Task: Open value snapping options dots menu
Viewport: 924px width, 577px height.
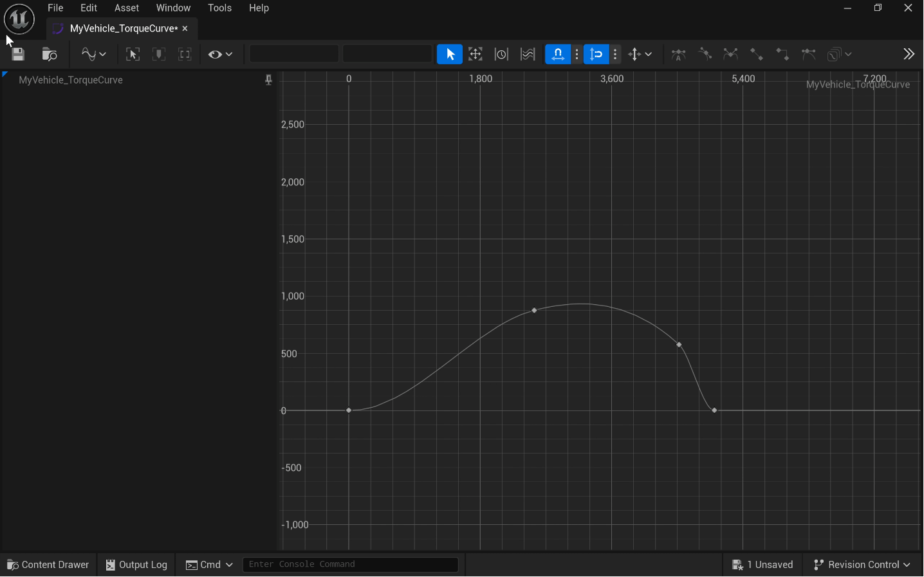Action: (616, 55)
